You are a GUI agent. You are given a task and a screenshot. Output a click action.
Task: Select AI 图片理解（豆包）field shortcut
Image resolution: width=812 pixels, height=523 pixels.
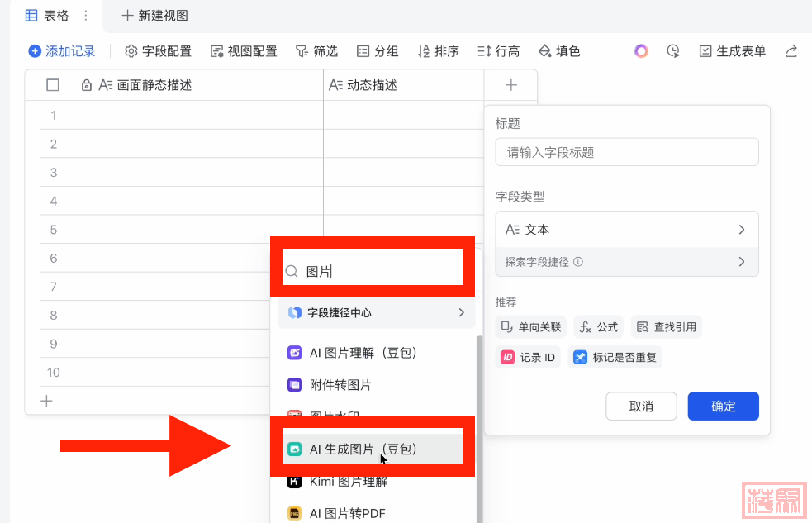click(363, 353)
